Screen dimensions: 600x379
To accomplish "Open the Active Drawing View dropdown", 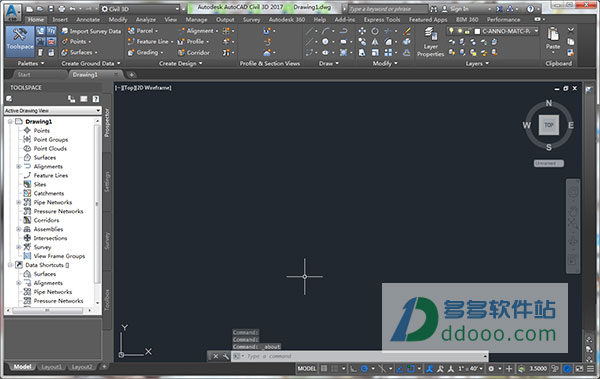I will pyautogui.click(x=52, y=111).
